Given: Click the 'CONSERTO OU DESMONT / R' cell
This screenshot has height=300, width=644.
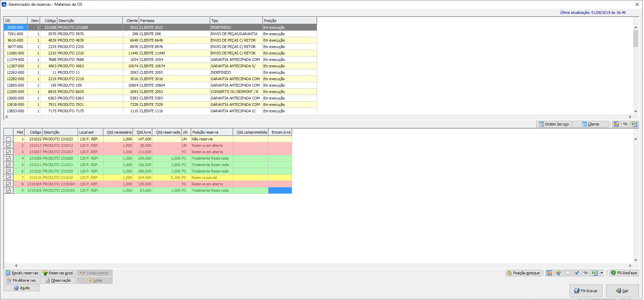Looking at the screenshot, I should (236, 92).
